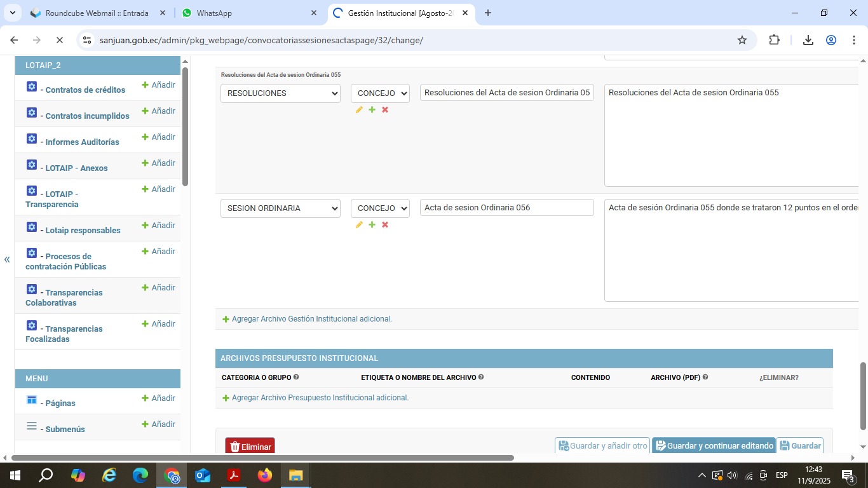The height and width of the screenshot is (488, 868).
Task: Expand the CONCEJO dropdown in the second row
Action: 380,208
